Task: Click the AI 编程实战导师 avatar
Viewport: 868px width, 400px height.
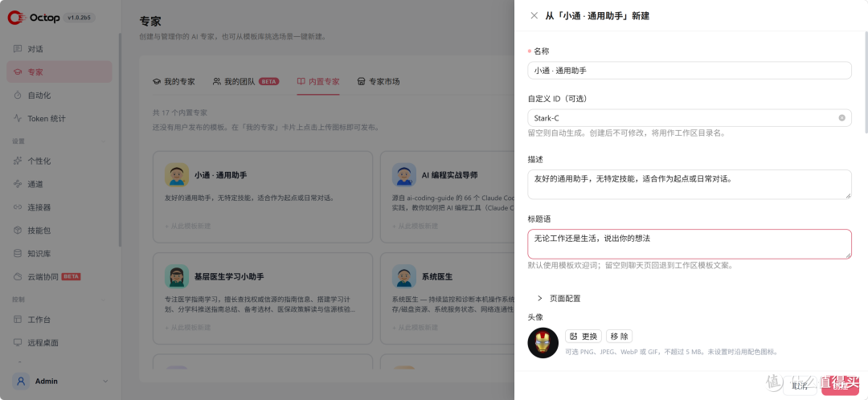Action: [404, 175]
